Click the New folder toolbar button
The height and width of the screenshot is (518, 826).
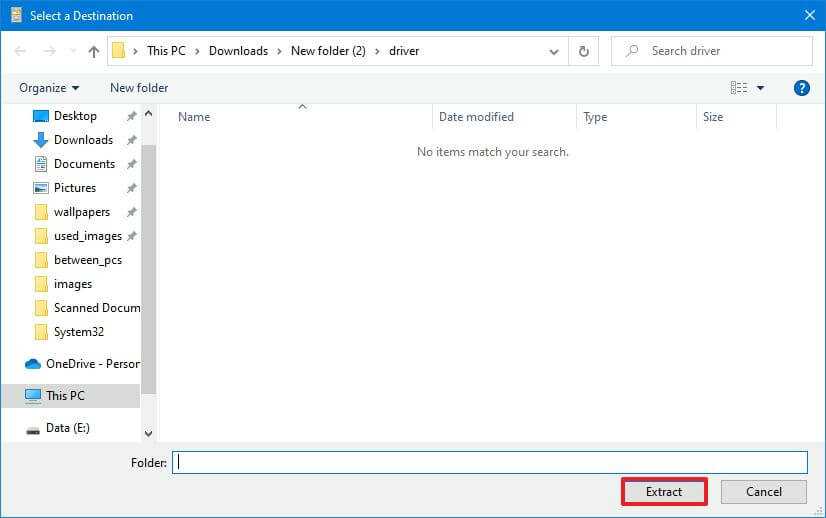coord(139,88)
